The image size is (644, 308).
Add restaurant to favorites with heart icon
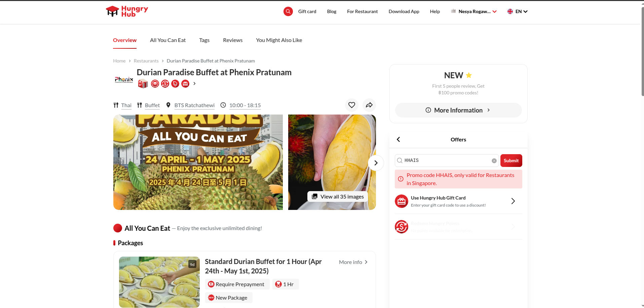coord(351,105)
